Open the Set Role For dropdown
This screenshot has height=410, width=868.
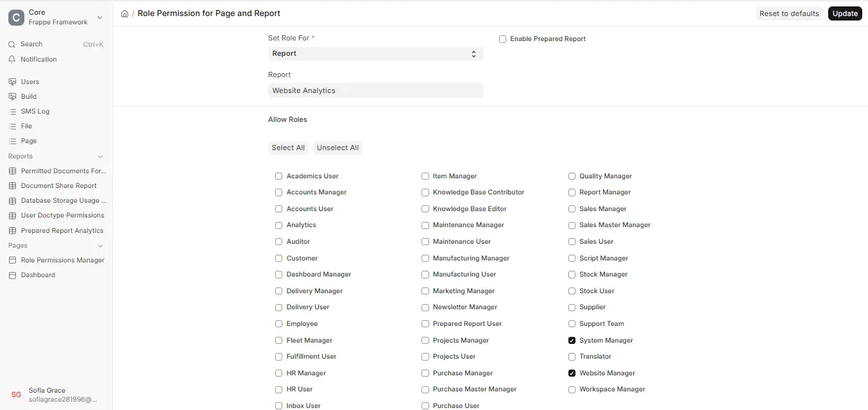coord(375,54)
